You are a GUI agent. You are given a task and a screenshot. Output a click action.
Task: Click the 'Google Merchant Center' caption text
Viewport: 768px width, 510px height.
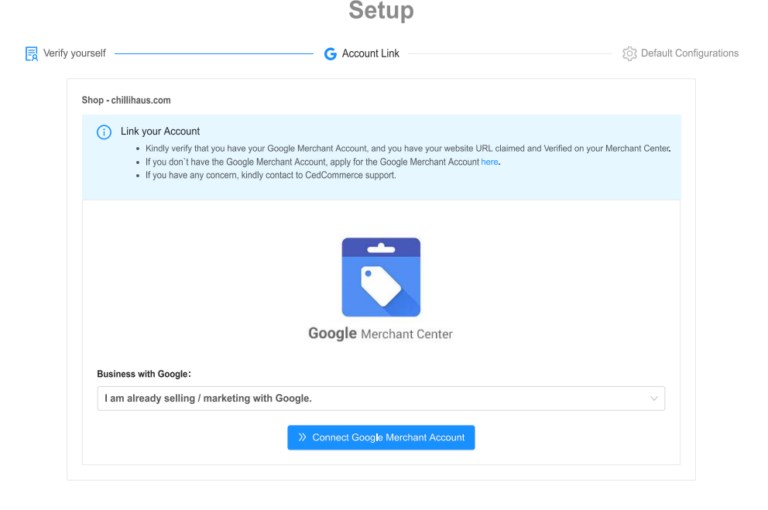click(x=381, y=334)
